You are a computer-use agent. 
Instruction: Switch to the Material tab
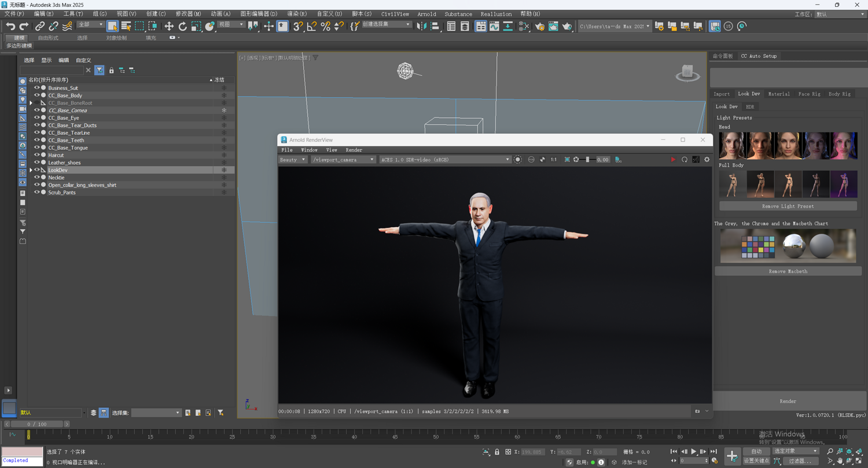(x=778, y=94)
